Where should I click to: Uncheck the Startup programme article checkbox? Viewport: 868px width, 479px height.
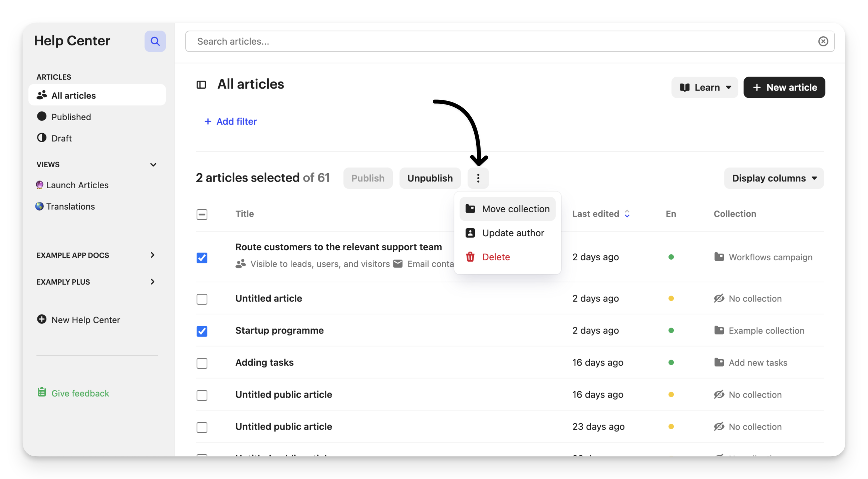click(x=202, y=331)
